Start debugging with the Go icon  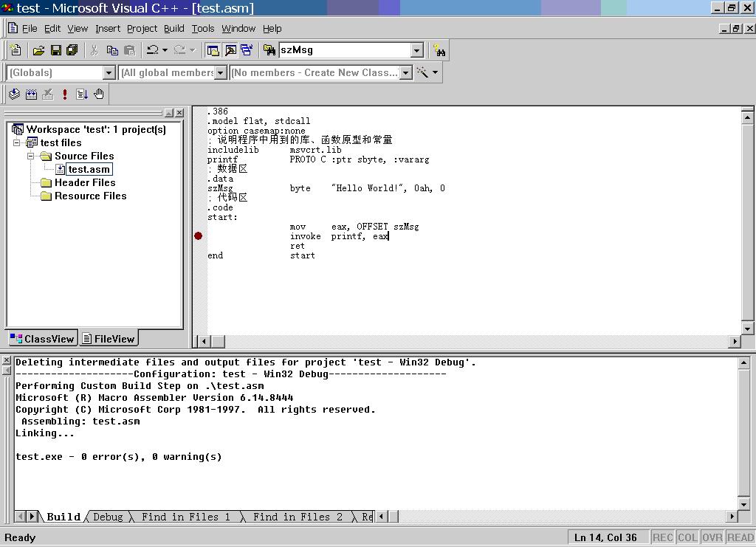[82, 94]
